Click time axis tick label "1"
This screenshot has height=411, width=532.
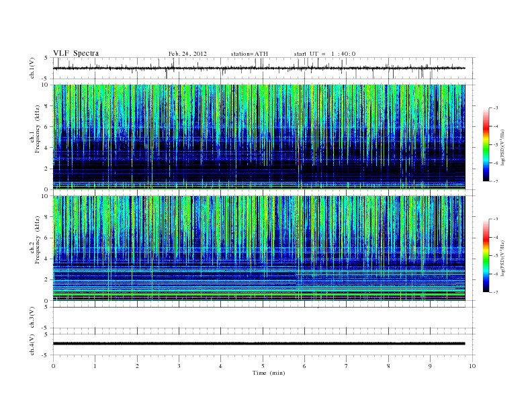click(95, 366)
